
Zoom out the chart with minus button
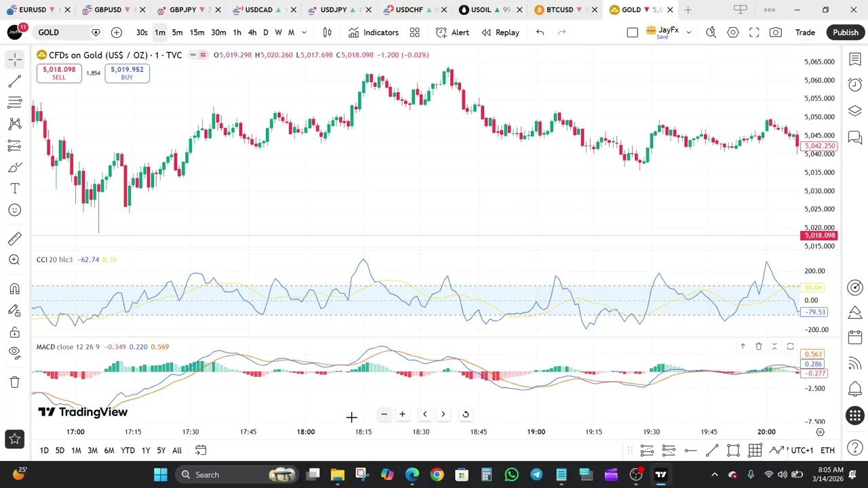point(384,414)
